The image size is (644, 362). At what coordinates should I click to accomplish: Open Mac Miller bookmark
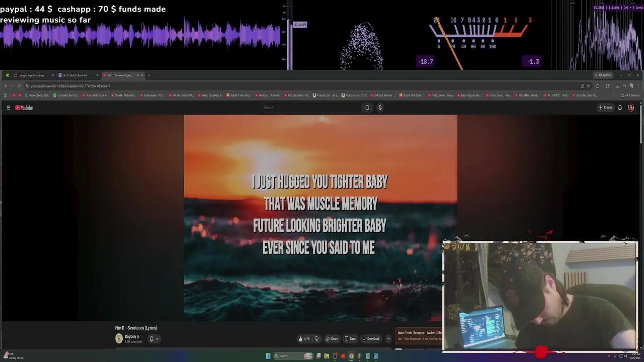[527, 95]
